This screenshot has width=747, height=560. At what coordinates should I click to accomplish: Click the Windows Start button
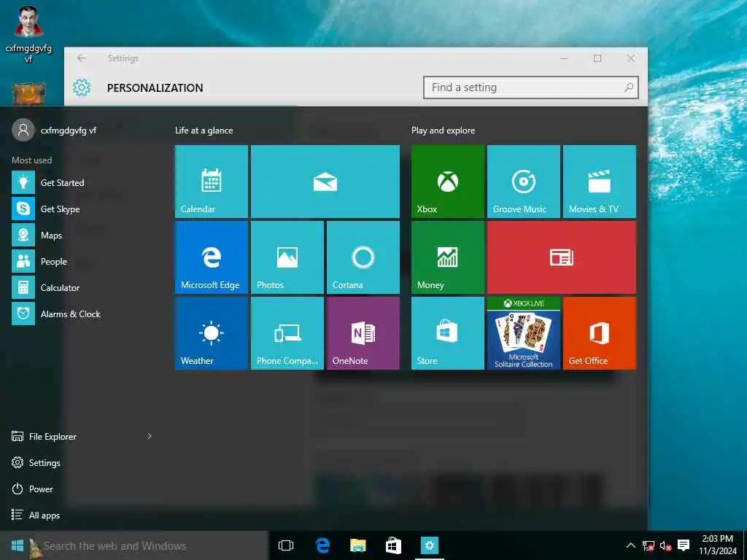coord(18,545)
